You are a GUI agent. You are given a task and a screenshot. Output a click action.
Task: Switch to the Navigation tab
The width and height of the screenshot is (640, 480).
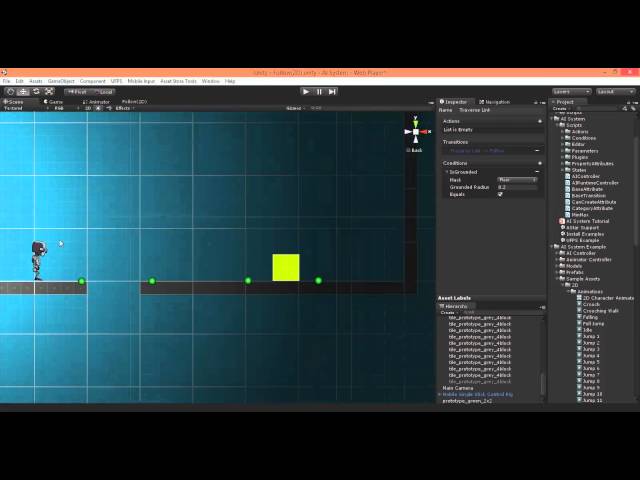pyautogui.click(x=495, y=102)
